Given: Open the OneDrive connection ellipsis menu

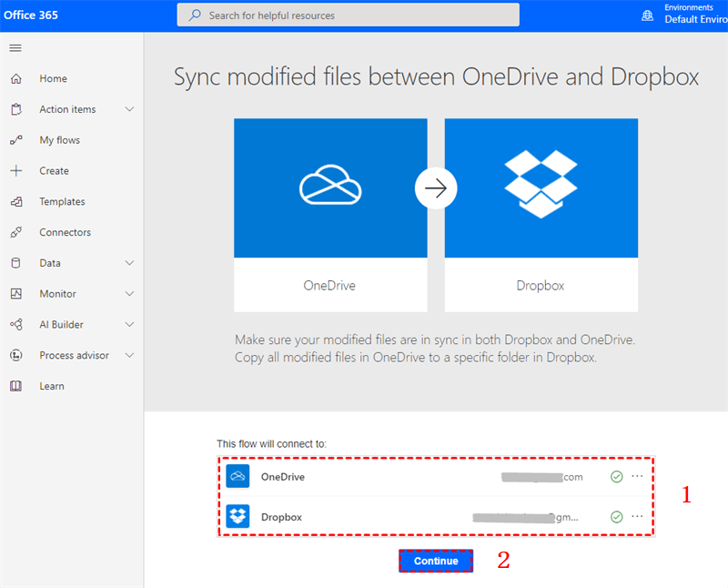Looking at the screenshot, I should (638, 476).
